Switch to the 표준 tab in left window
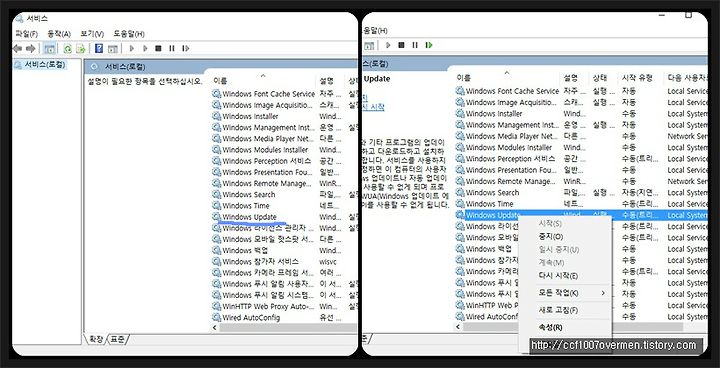Screen dimensions: 720x368 tap(118, 340)
